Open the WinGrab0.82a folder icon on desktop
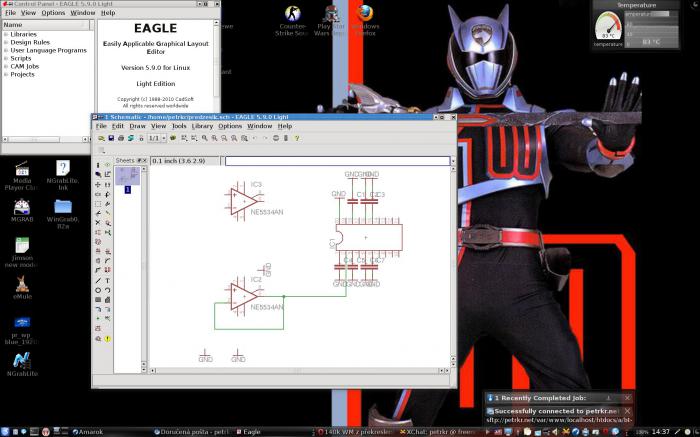 coord(62,213)
